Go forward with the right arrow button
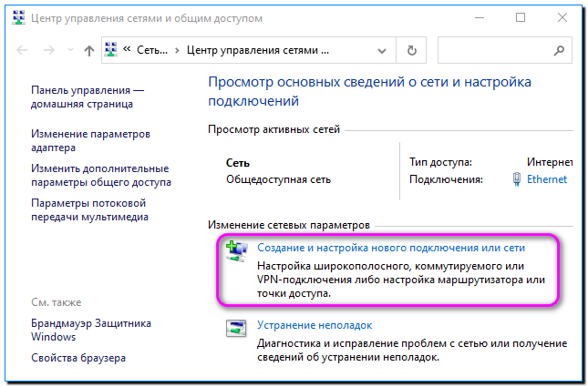Image resolution: width=588 pixels, height=387 pixels. (49, 50)
